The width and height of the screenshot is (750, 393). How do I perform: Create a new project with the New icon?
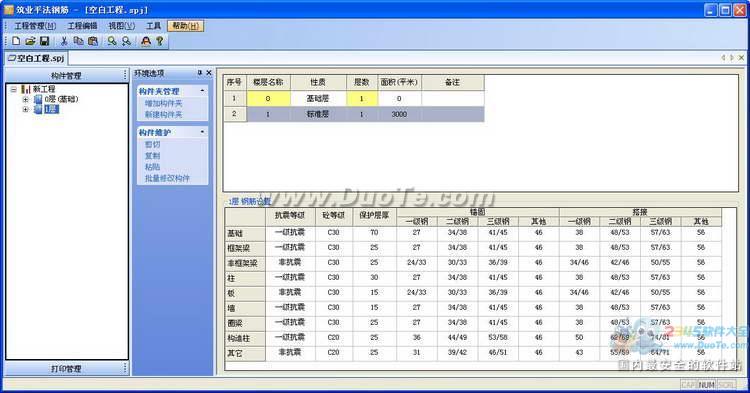[x=16, y=41]
